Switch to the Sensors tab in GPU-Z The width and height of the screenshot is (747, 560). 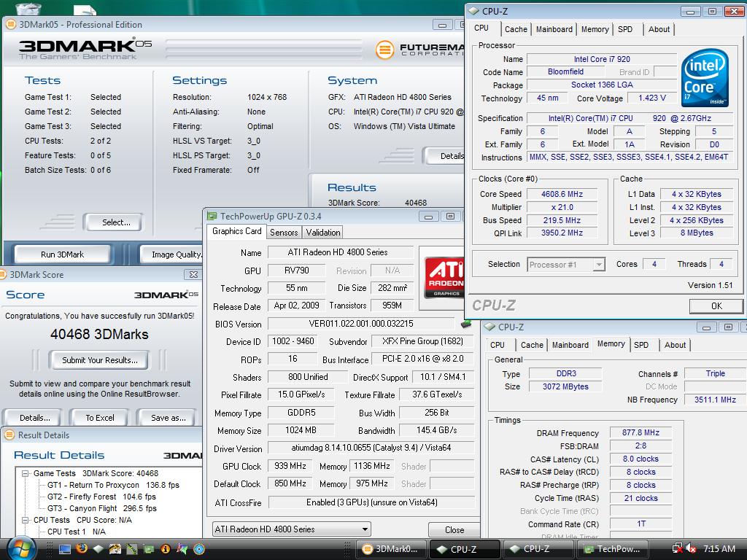pos(284,233)
